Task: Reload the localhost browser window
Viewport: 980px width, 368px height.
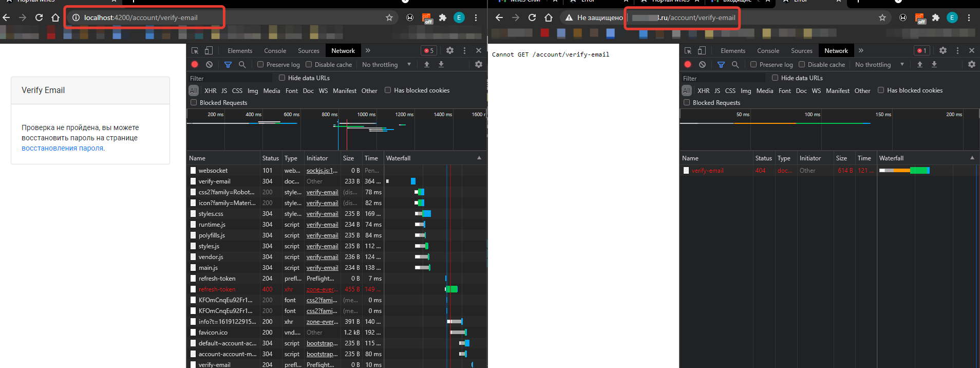Action: point(39,17)
